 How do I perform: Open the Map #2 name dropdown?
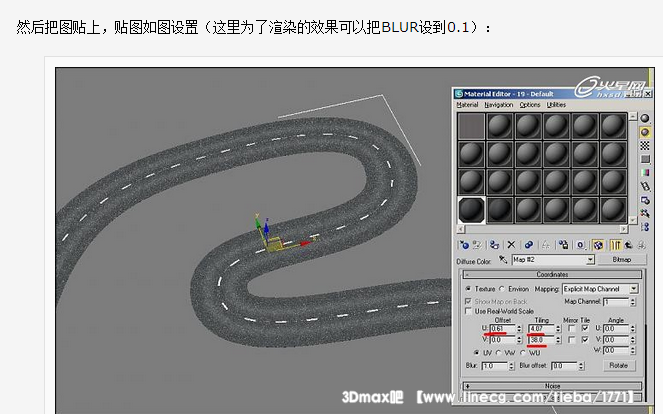coord(590,260)
